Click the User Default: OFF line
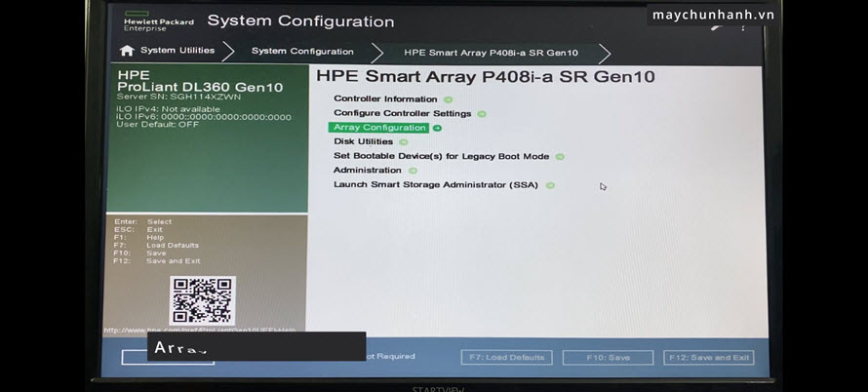The height and width of the screenshot is (392, 868). (x=157, y=125)
